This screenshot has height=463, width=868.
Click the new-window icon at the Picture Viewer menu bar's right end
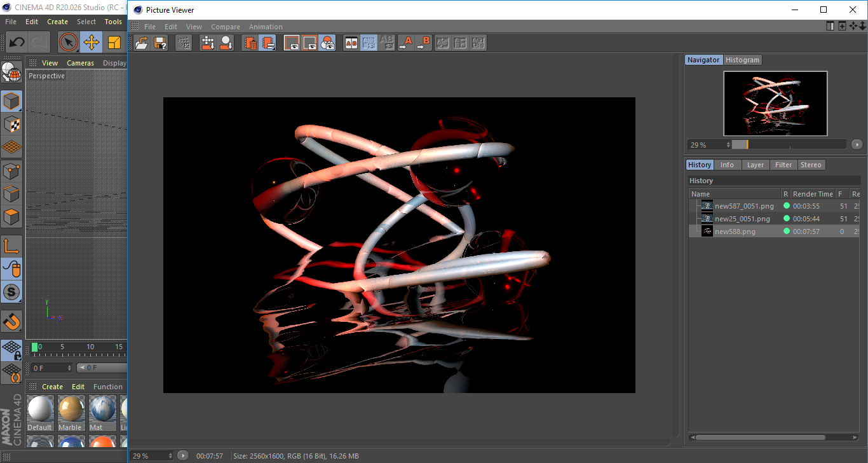pyautogui.click(x=842, y=26)
